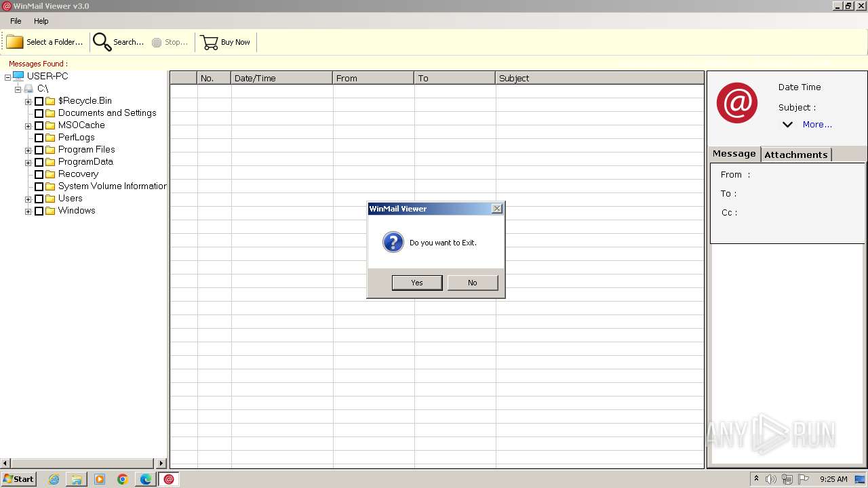Open Microsoft Edge from the taskbar
868x488 pixels.
point(146,479)
